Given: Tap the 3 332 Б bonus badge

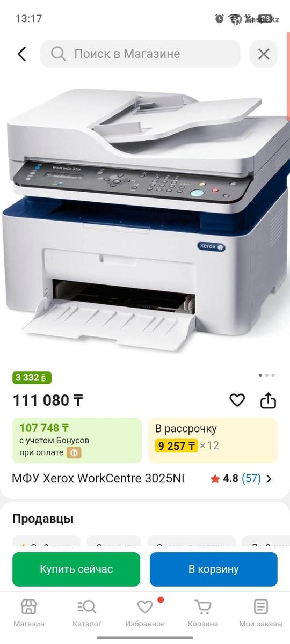Looking at the screenshot, I should coord(32,378).
